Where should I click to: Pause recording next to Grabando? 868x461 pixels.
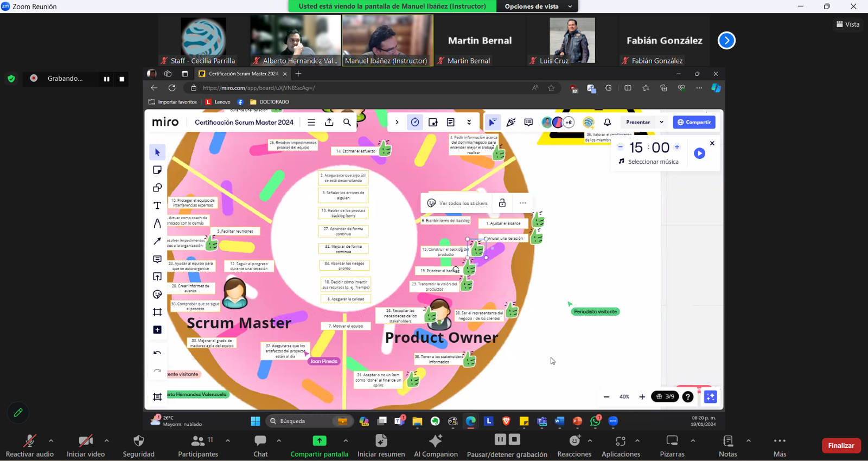click(x=106, y=79)
